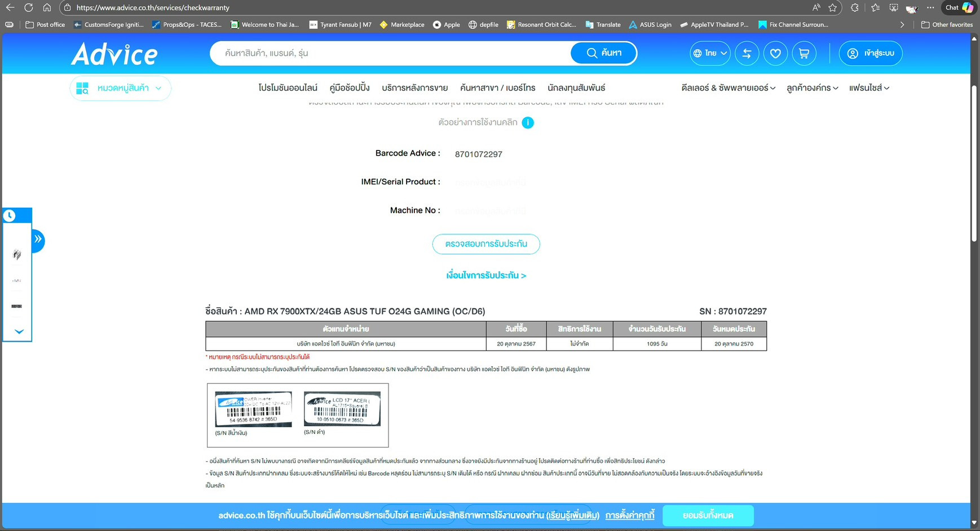Open the shopping cart icon
The width and height of the screenshot is (980, 531).
click(804, 54)
